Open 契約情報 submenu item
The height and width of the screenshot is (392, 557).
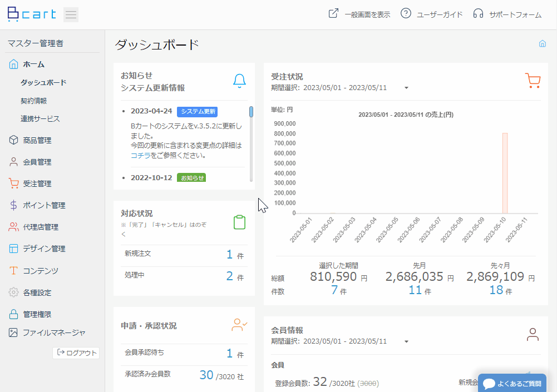(x=34, y=101)
